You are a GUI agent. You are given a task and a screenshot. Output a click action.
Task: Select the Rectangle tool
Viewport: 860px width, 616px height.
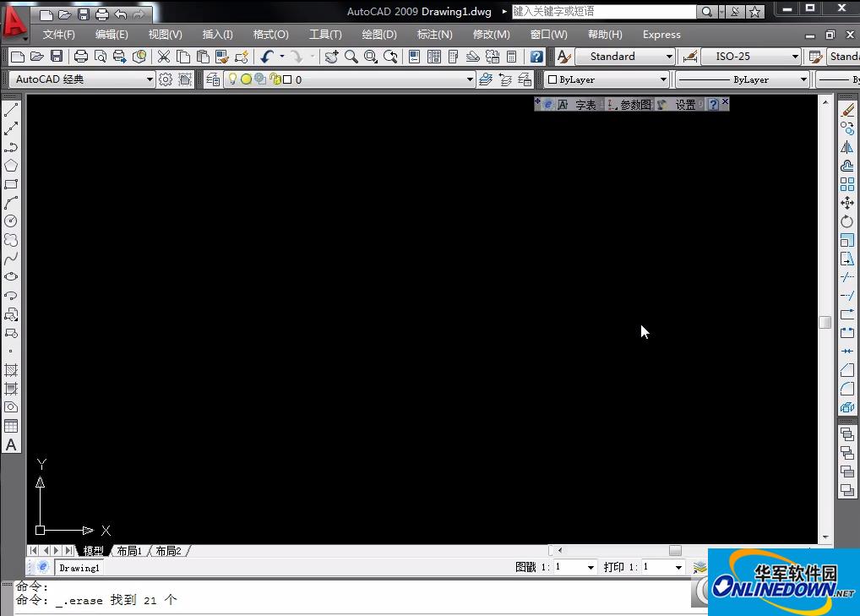tap(11, 183)
